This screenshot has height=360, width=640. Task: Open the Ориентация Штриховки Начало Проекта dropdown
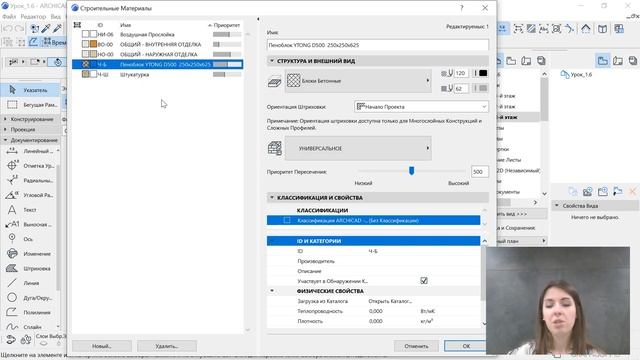tap(421, 107)
